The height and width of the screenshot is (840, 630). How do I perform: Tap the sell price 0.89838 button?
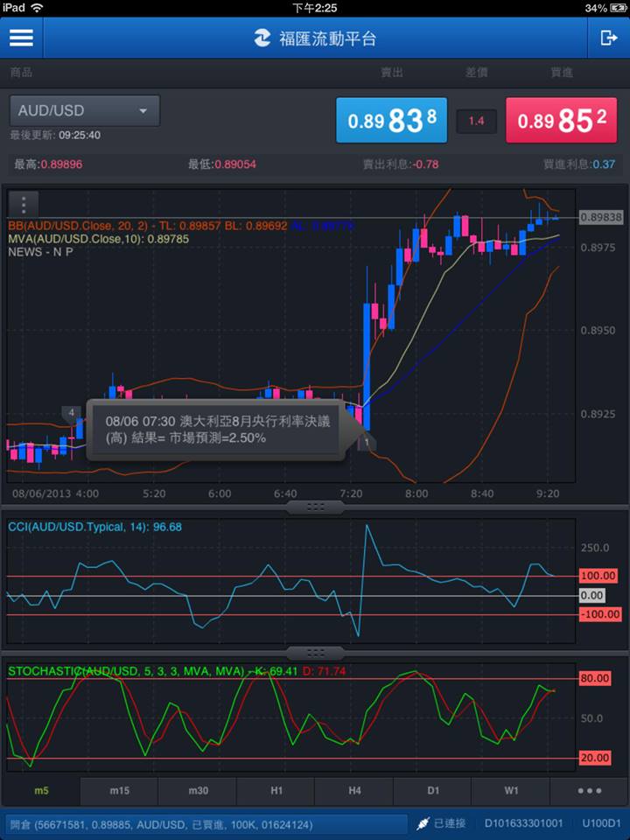(x=391, y=120)
